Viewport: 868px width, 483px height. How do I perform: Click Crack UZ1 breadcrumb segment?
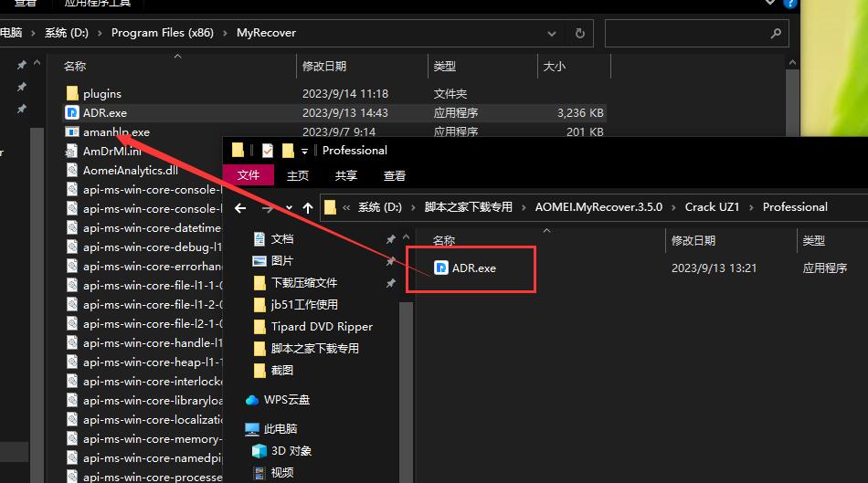click(x=712, y=207)
